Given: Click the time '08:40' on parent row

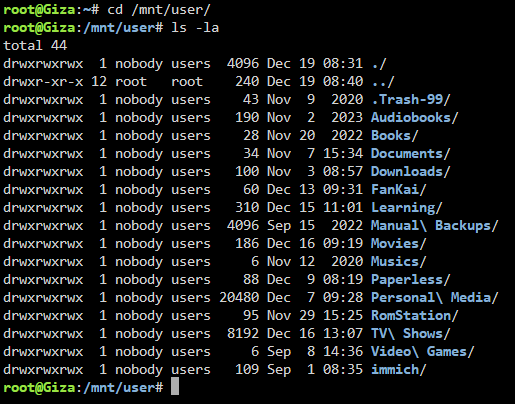Looking at the screenshot, I should (343, 82).
